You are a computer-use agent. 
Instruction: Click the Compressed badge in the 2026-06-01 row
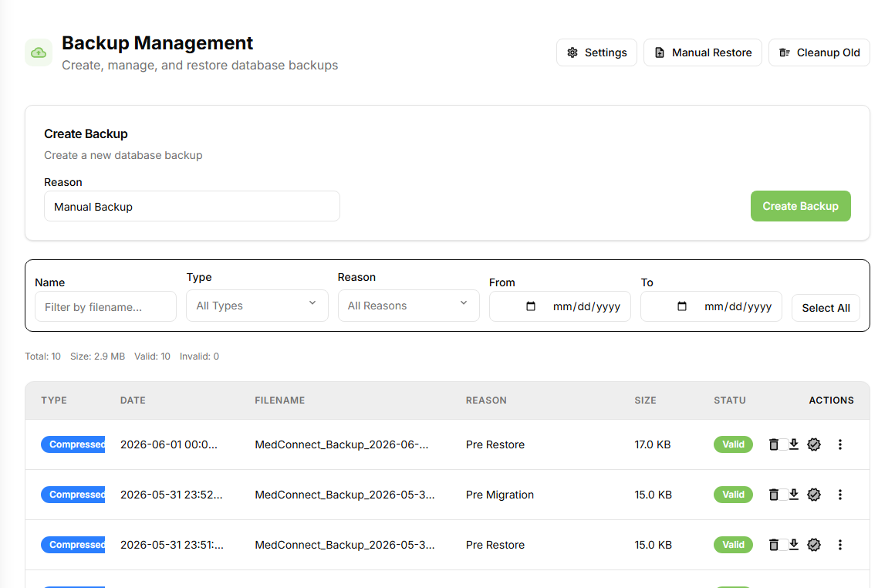pyautogui.click(x=73, y=444)
